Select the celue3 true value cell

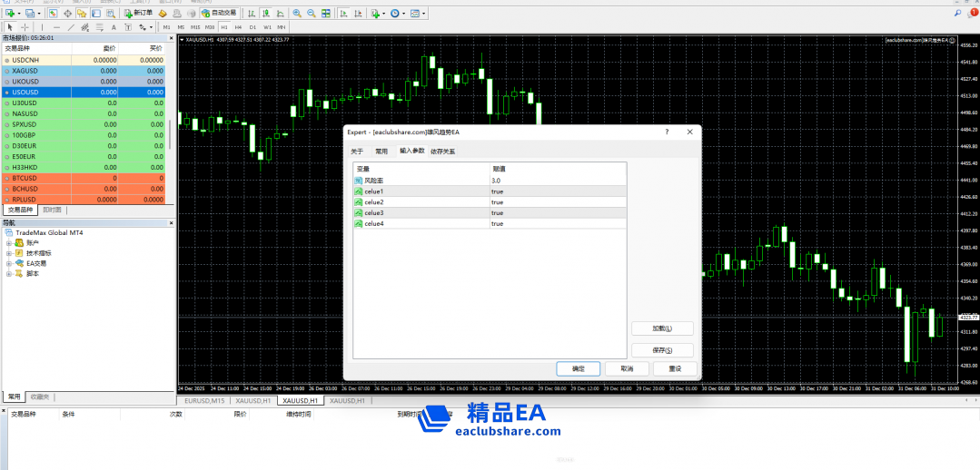(x=557, y=212)
